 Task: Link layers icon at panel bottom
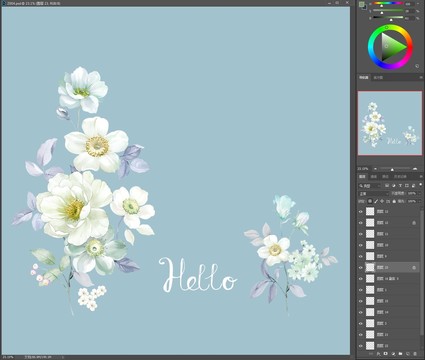point(371,354)
